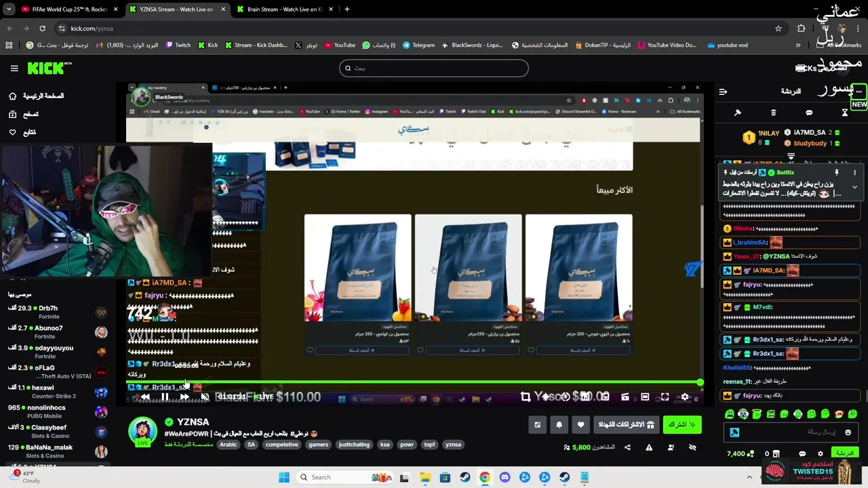Open the chat three-dots menu
The image size is (868, 488).
859,91
